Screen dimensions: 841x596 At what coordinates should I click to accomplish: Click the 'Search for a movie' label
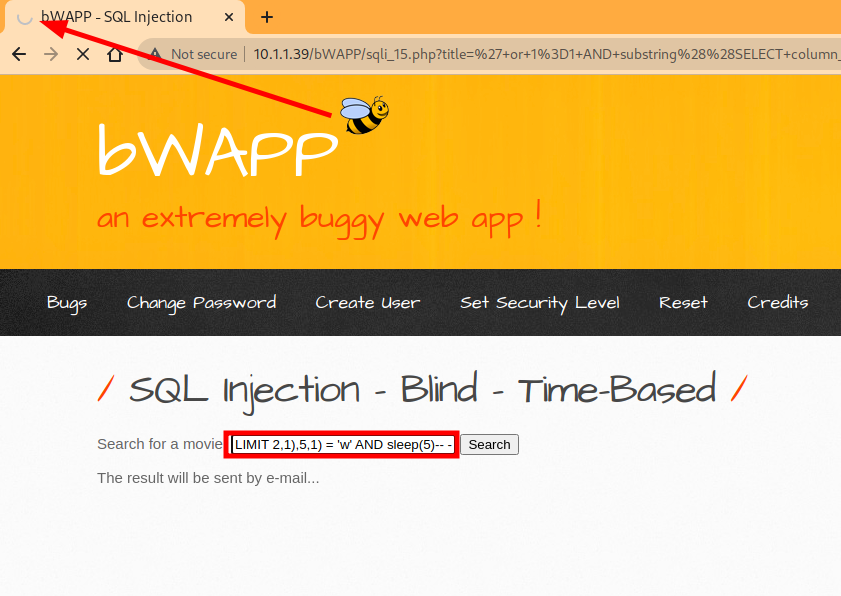click(159, 444)
